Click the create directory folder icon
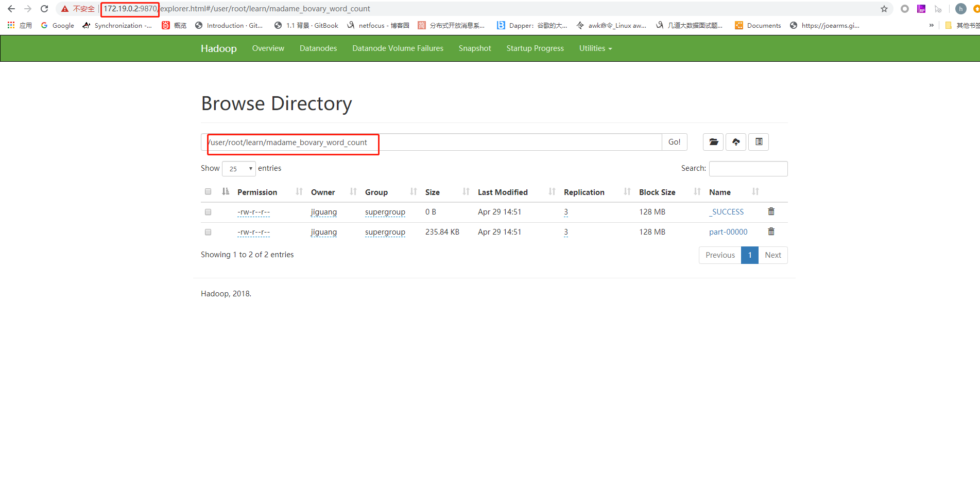The image size is (980, 480). click(713, 142)
